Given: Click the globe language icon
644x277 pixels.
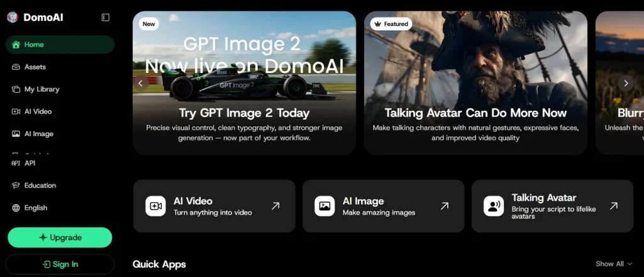Looking at the screenshot, I should 16,208.
